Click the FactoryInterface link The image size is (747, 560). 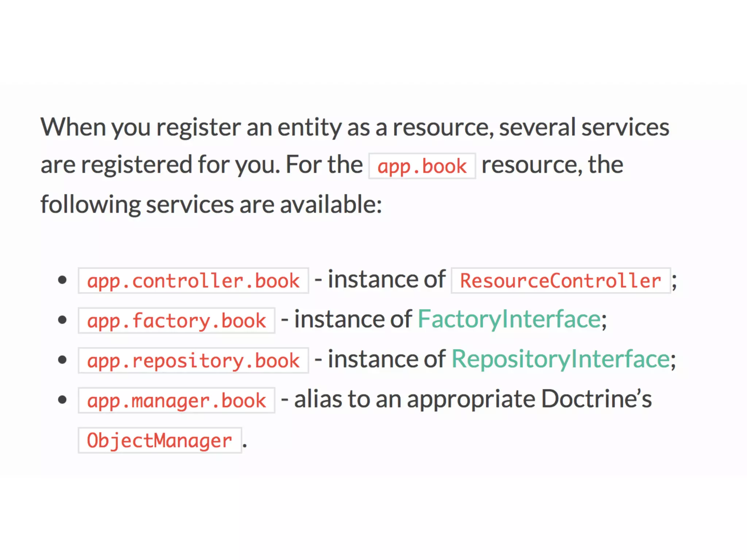(x=509, y=319)
